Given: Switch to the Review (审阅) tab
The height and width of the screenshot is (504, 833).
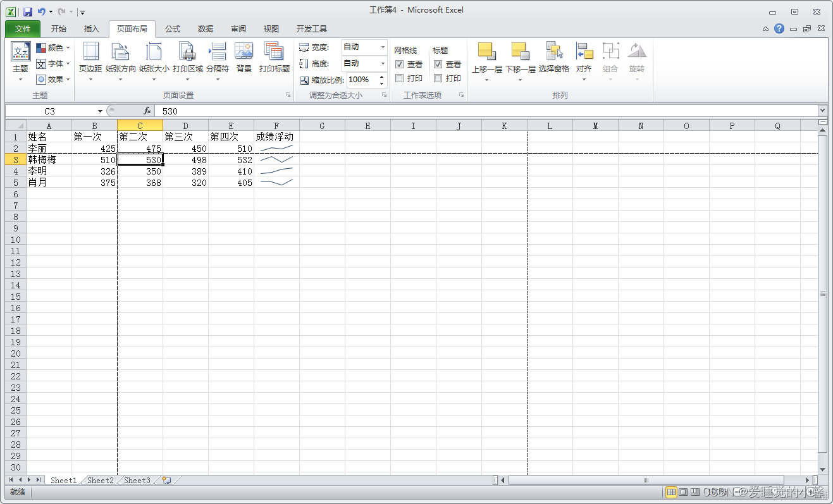Looking at the screenshot, I should 238,29.
